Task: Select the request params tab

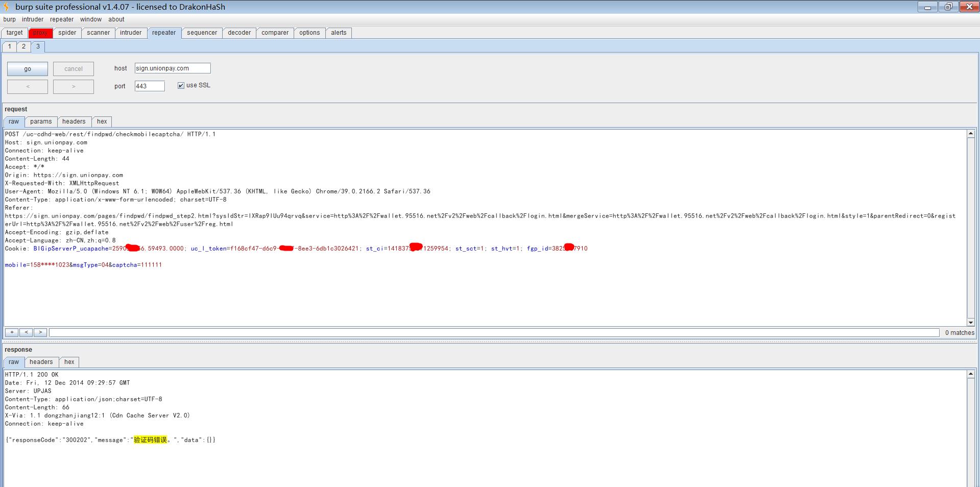Action: coord(41,121)
